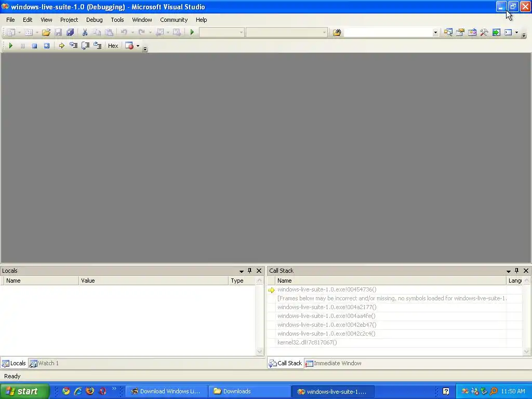Click the Copy icon in toolbar
The image size is (532, 399).
97,32
